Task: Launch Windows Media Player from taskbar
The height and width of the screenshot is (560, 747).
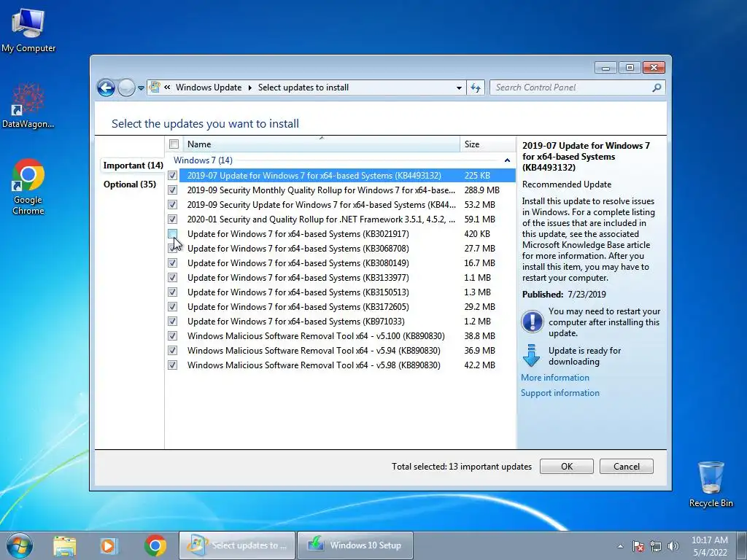Action: click(109, 545)
